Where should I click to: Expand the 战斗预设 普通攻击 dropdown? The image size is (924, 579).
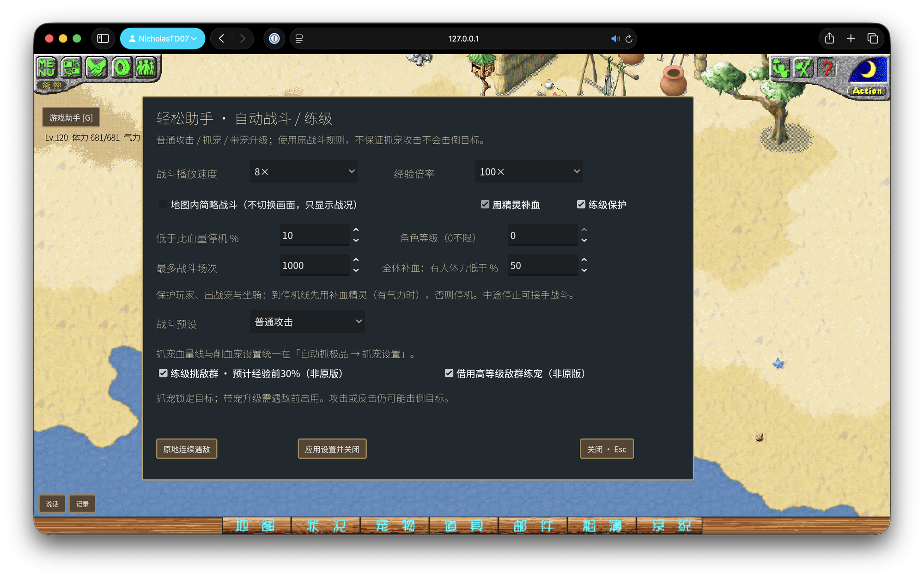point(307,322)
